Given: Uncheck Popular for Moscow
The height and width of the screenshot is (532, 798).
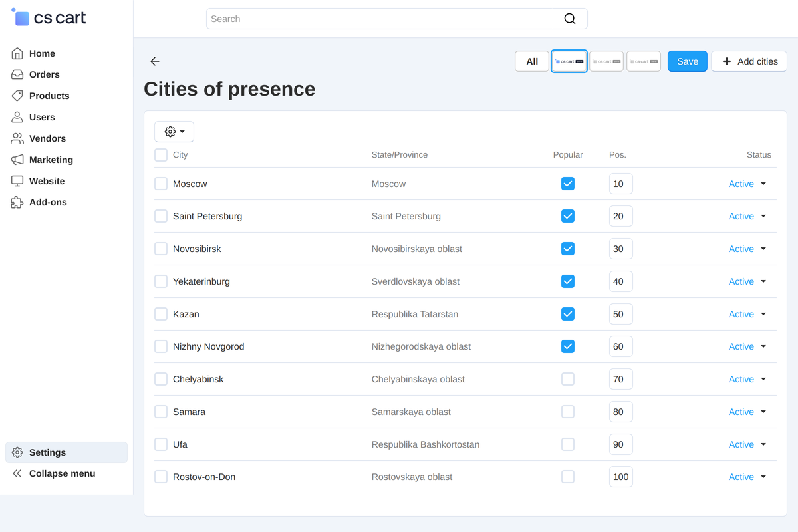Looking at the screenshot, I should [x=568, y=184].
